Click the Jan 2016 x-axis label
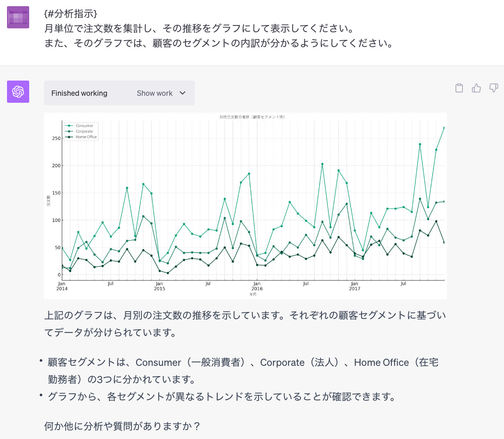 pos(257,286)
